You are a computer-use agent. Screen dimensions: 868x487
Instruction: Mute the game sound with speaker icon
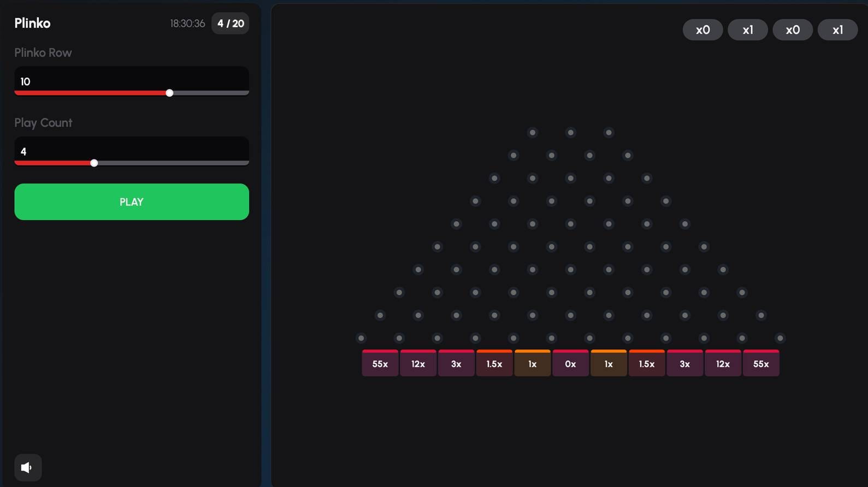tap(27, 467)
